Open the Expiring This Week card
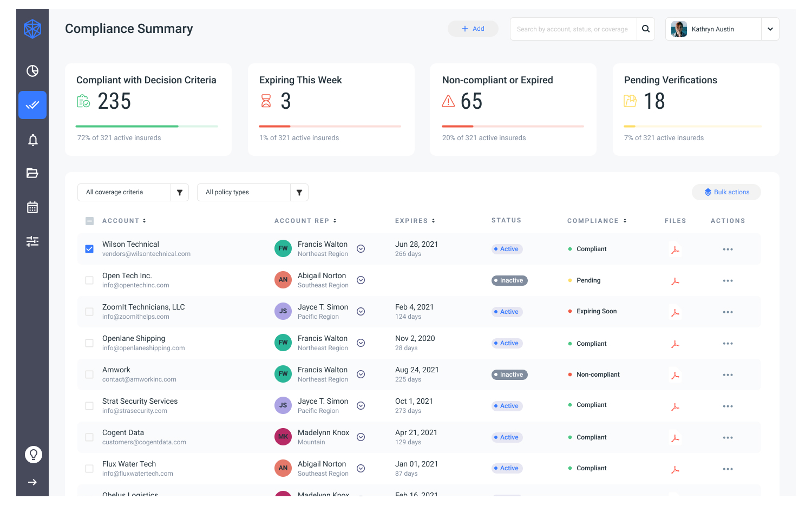The width and height of the screenshot is (812, 506). coord(331,109)
